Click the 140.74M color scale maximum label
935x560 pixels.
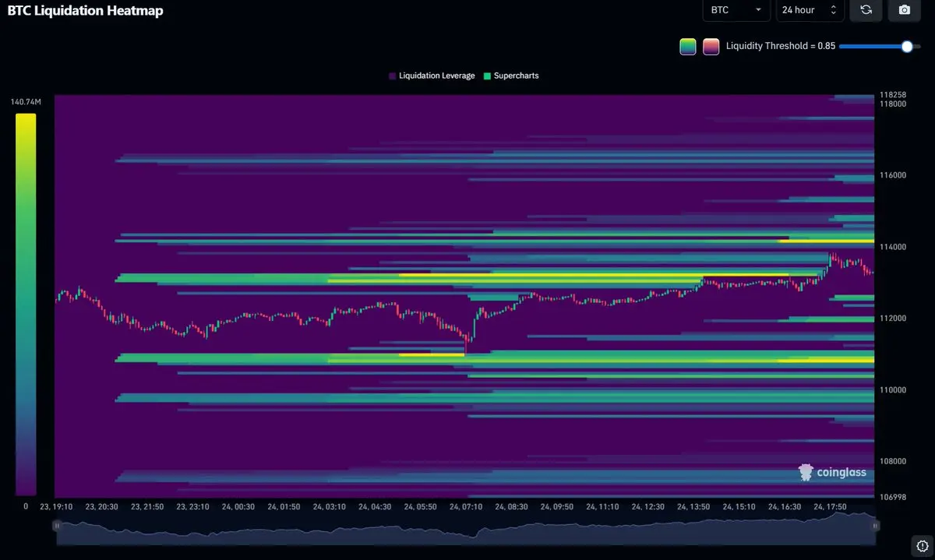[26, 102]
